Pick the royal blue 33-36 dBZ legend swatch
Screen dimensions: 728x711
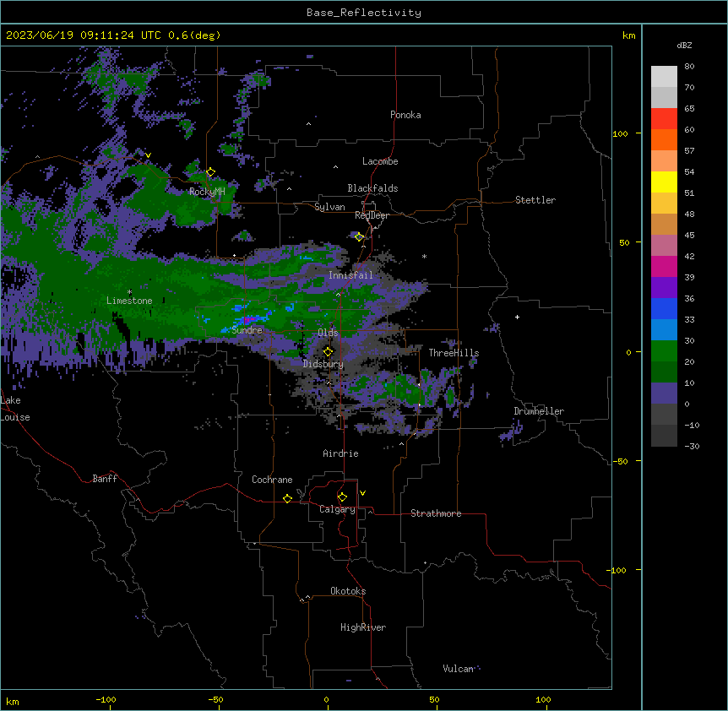tap(664, 308)
